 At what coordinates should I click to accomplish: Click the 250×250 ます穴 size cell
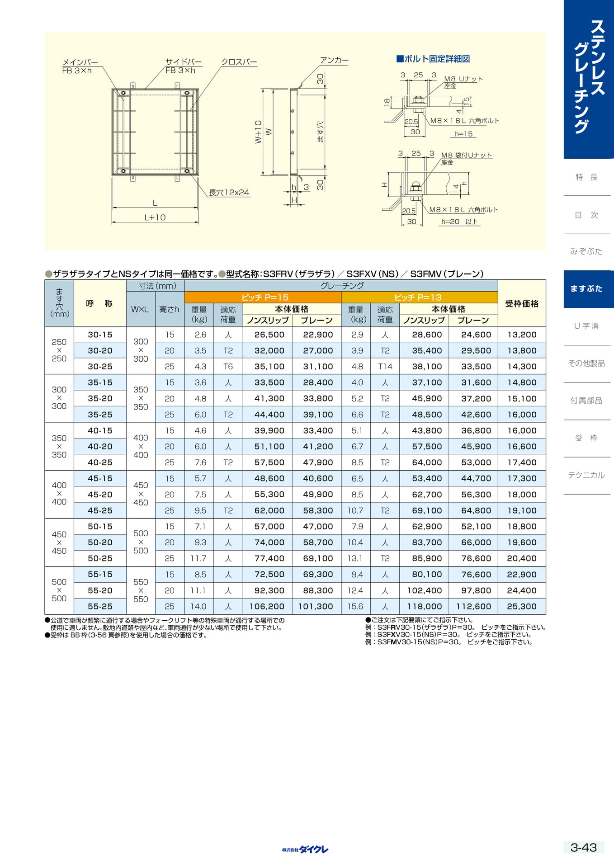[59, 350]
